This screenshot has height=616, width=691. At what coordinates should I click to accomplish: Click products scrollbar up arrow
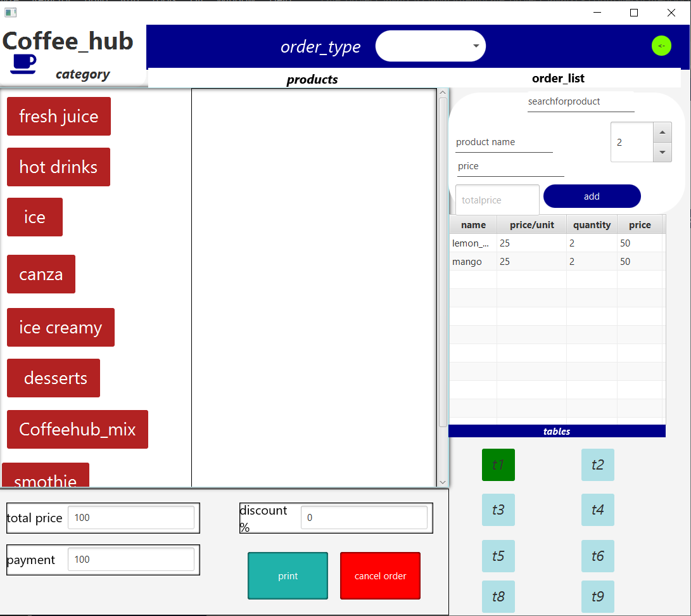443,93
